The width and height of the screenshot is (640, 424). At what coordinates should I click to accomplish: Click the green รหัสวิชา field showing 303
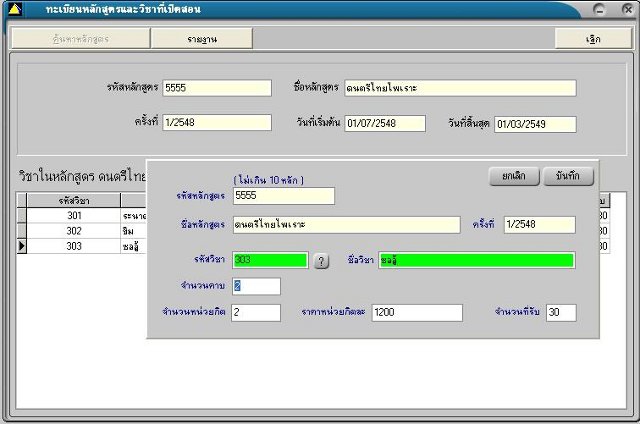point(270,260)
